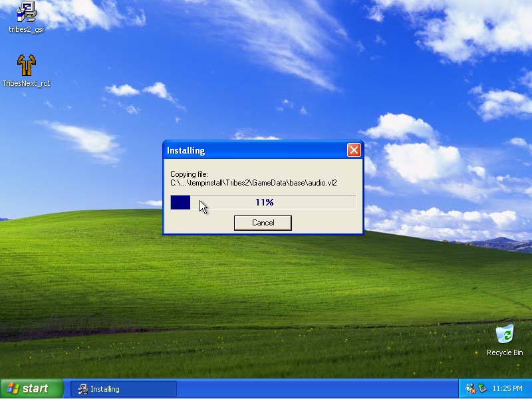
Task: Click the TribesNext_rc1 icon label
Action: coord(27,84)
